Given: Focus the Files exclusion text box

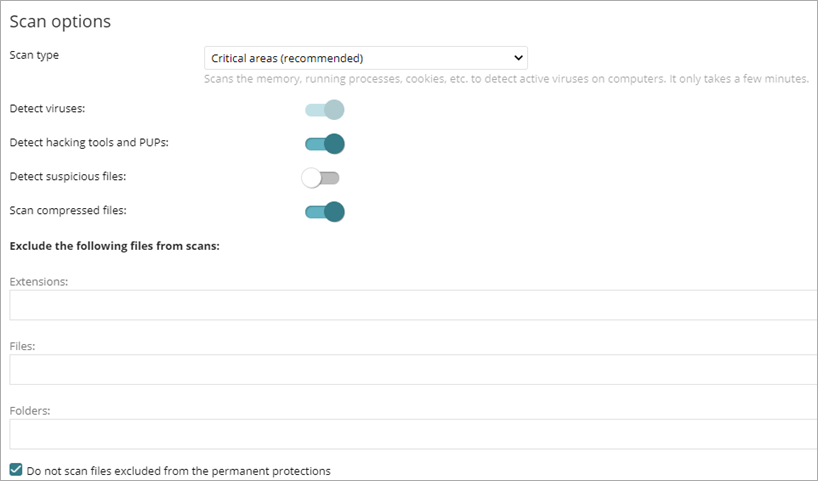Looking at the screenshot, I should (x=413, y=370).
